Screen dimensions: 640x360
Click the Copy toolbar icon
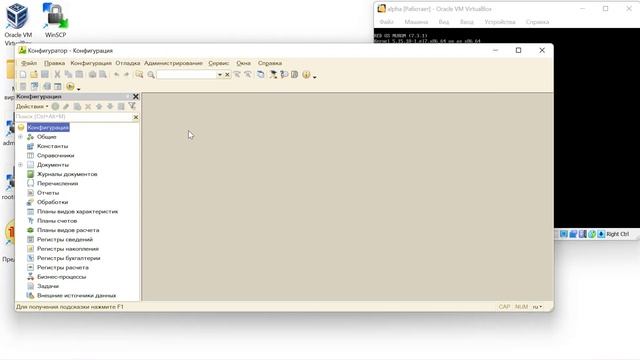coord(68,74)
